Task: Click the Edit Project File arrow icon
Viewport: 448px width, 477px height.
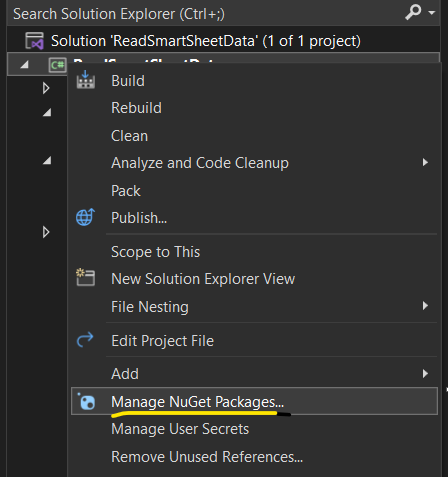Action: (x=85, y=340)
